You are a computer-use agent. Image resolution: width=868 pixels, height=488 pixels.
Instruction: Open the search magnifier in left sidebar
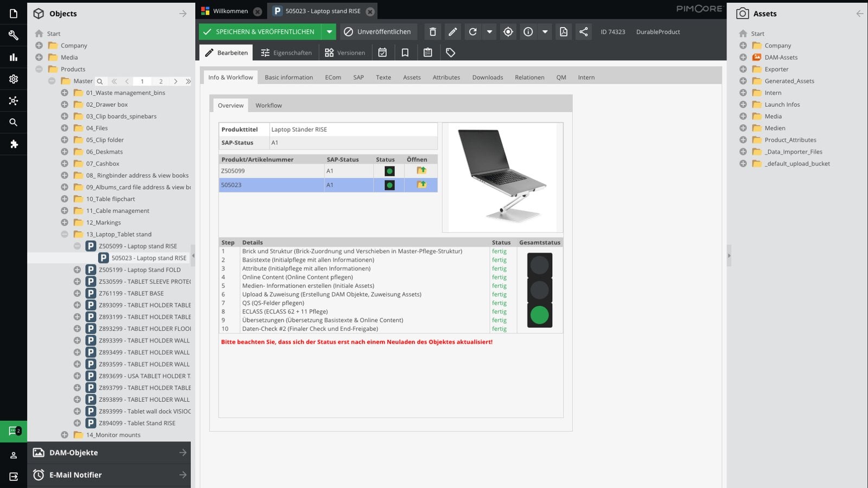(14, 123)
